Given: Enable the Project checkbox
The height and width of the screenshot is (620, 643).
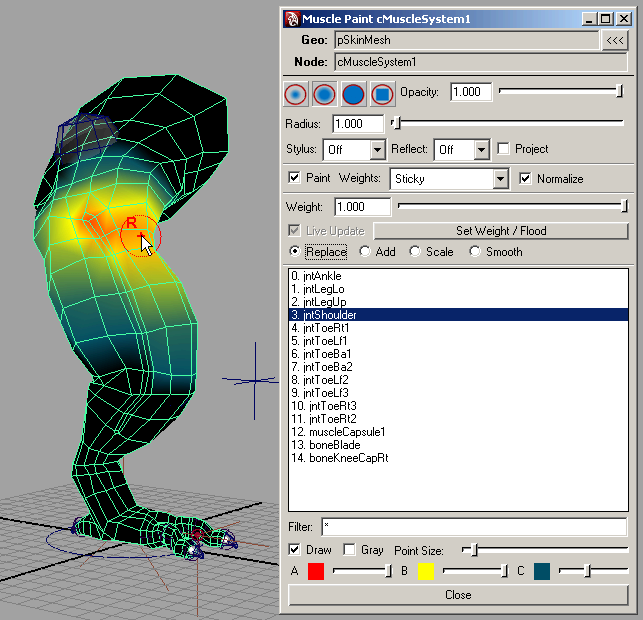Looking at the screenshot, I should point(504,149).
